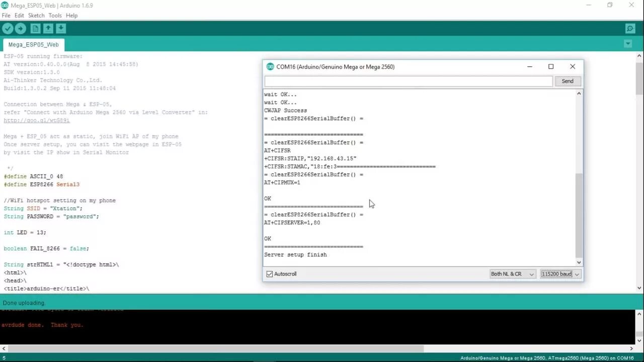Open the Tools menu
This screenshot has width=644, height=362.
pyautogui.click(x=55, y=16)
